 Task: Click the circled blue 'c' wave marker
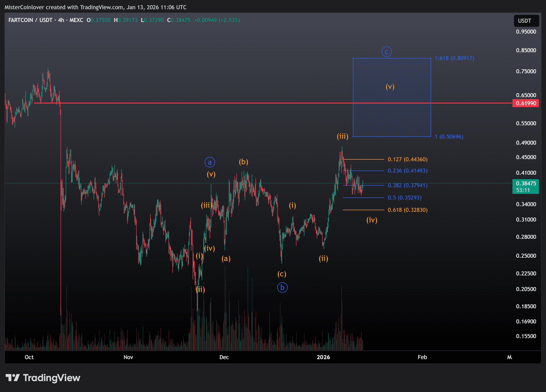pos(386,52)
